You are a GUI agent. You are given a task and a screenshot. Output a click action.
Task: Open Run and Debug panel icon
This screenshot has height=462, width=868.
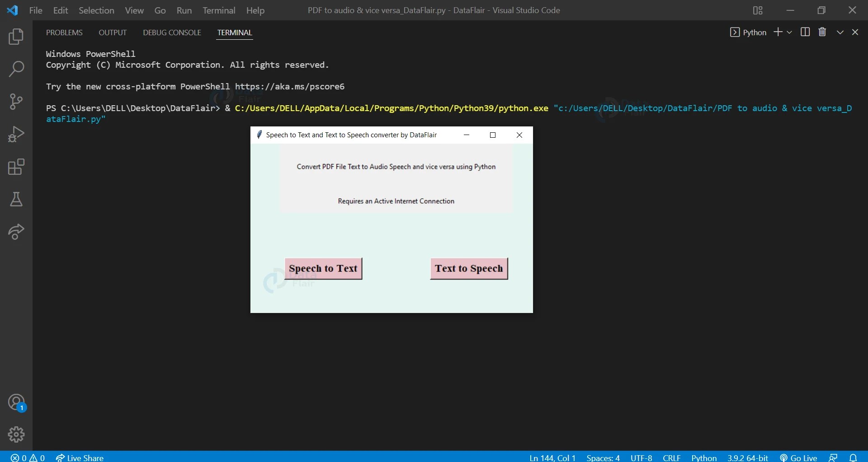click(16, 133)
